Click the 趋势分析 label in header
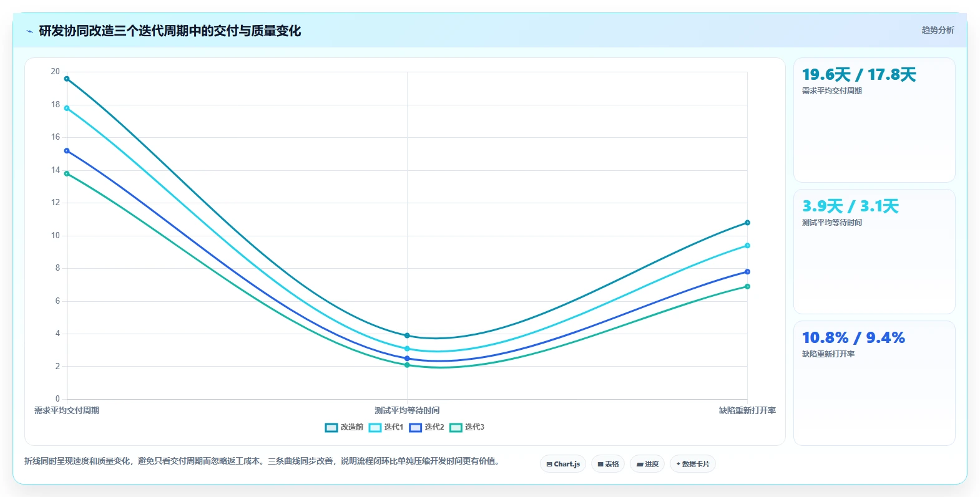Viewport: 980px width, 497px height. [x=938, y=30]
